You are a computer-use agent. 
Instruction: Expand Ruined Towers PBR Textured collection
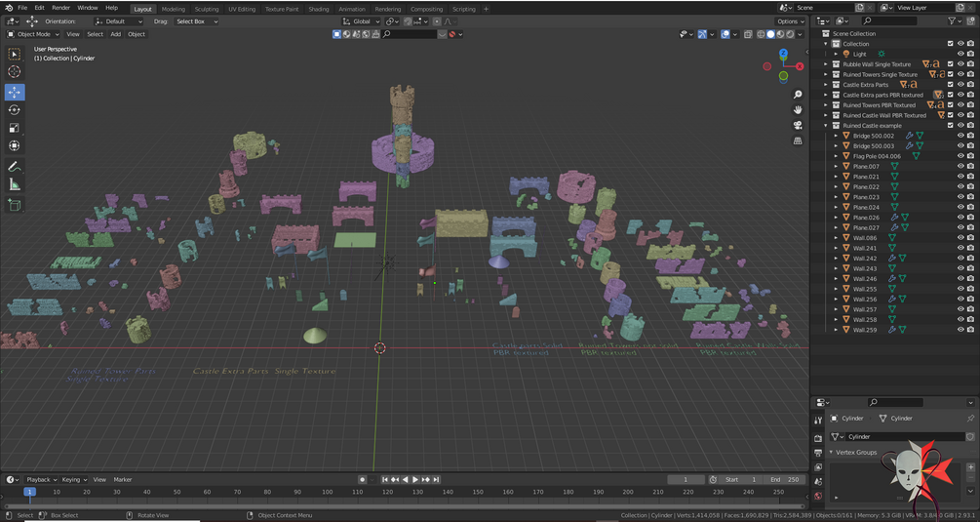(826, 105)
